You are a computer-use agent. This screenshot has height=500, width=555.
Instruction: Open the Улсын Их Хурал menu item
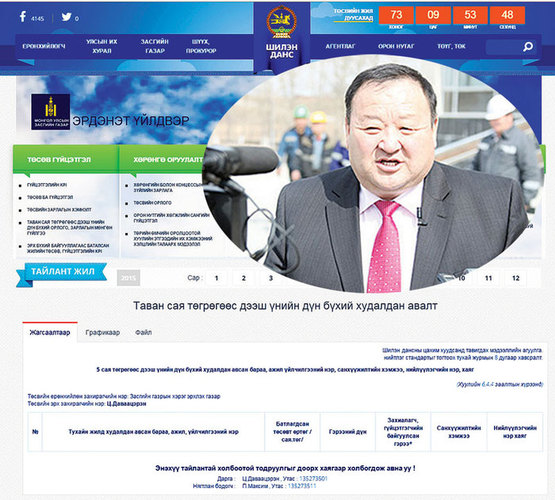102,46
